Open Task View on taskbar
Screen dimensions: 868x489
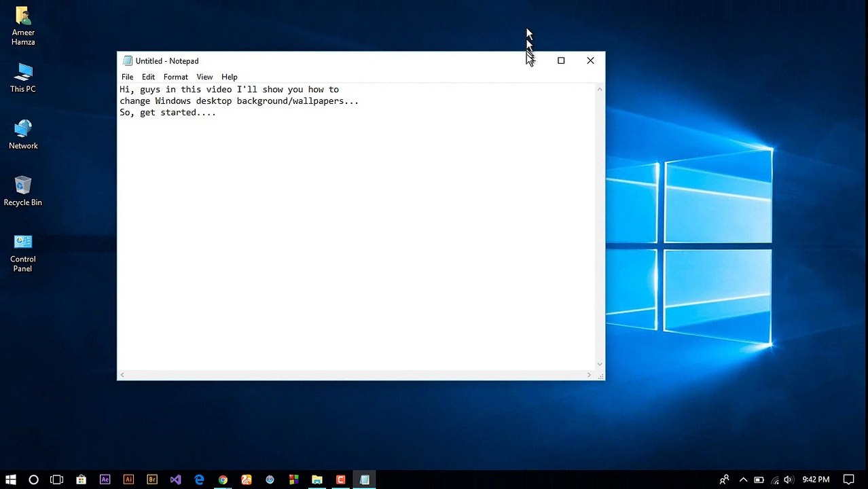click(x=57, y=479)
